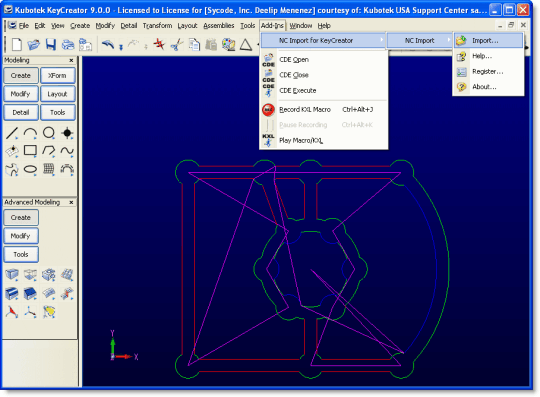Click the color palette icon
Screen dimensions: 540x397
coord(228,44)
